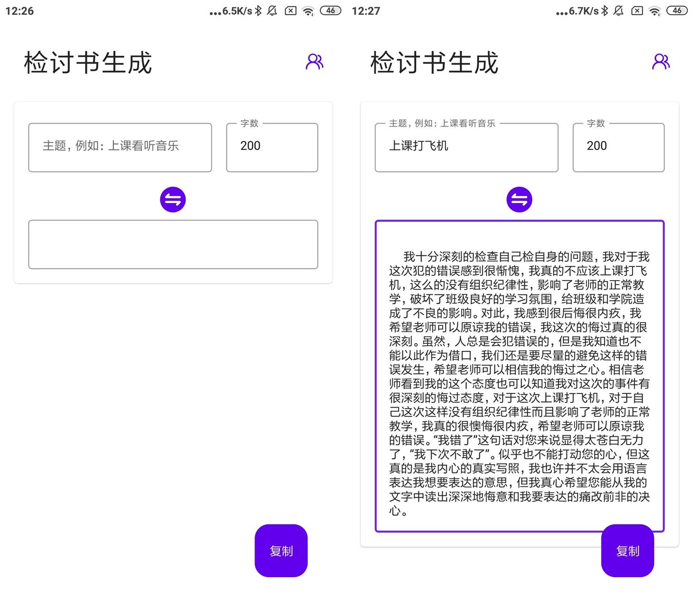Tap the account icon on the right screen
The image size is (693, 616).
coord(660,61)
